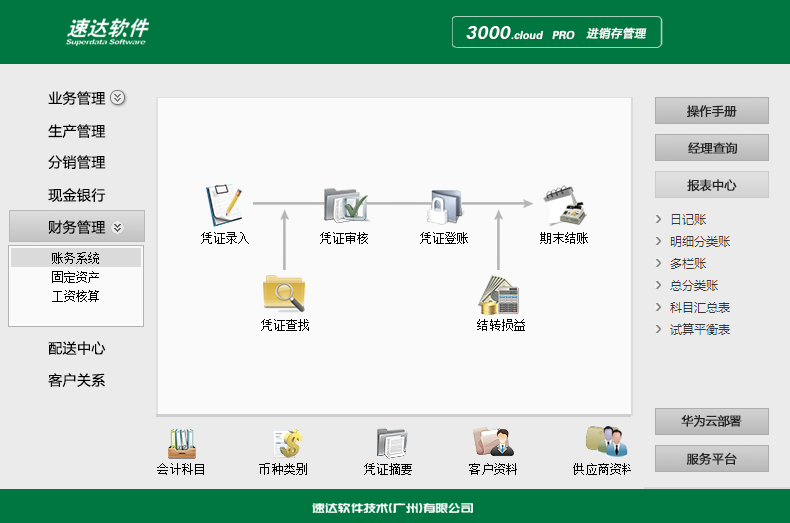Open the 试算平衡表 report link

[700, 330]
